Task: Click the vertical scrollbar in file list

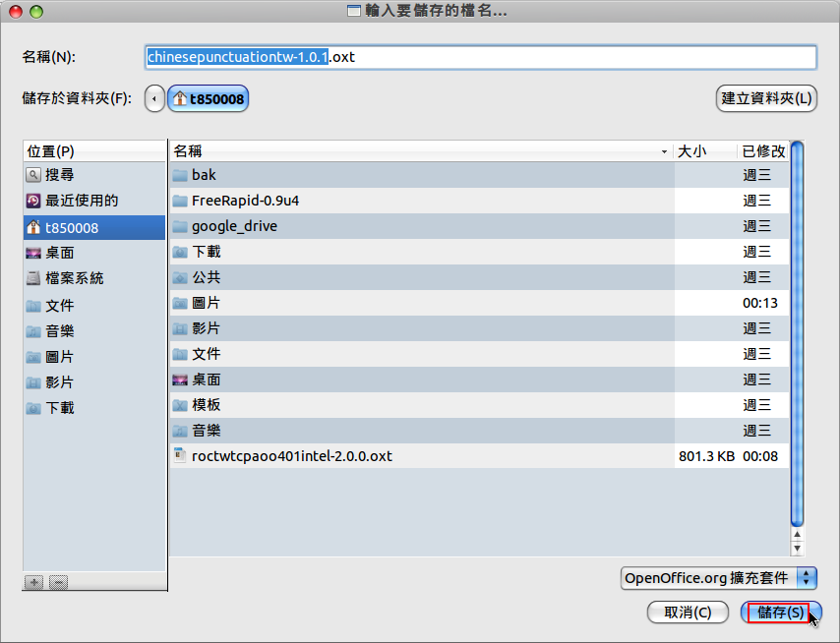Action: pyautogui.click(x=797, y=334)
